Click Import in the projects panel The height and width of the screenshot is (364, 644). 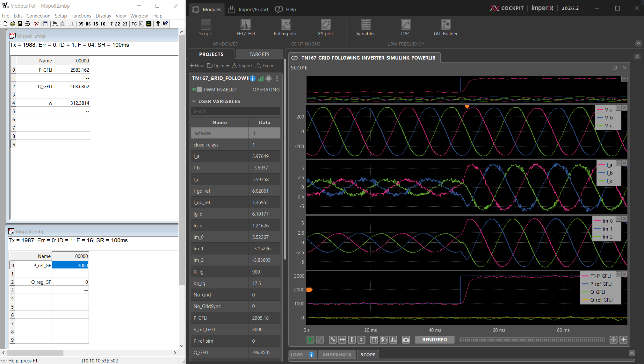click(x=242, y=66)
